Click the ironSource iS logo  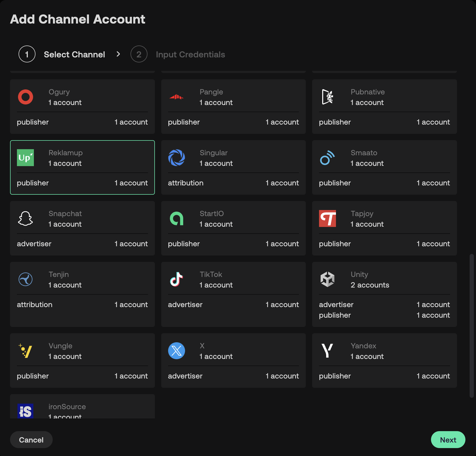[x=25, y=411]
